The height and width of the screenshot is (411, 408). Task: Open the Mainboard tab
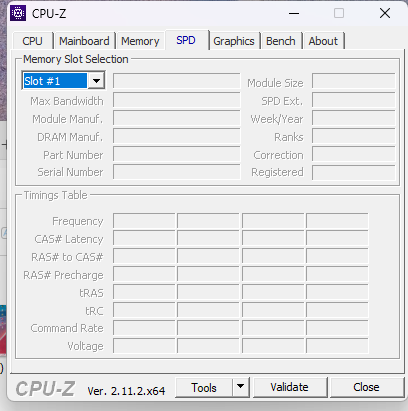[x=84, y=41]
